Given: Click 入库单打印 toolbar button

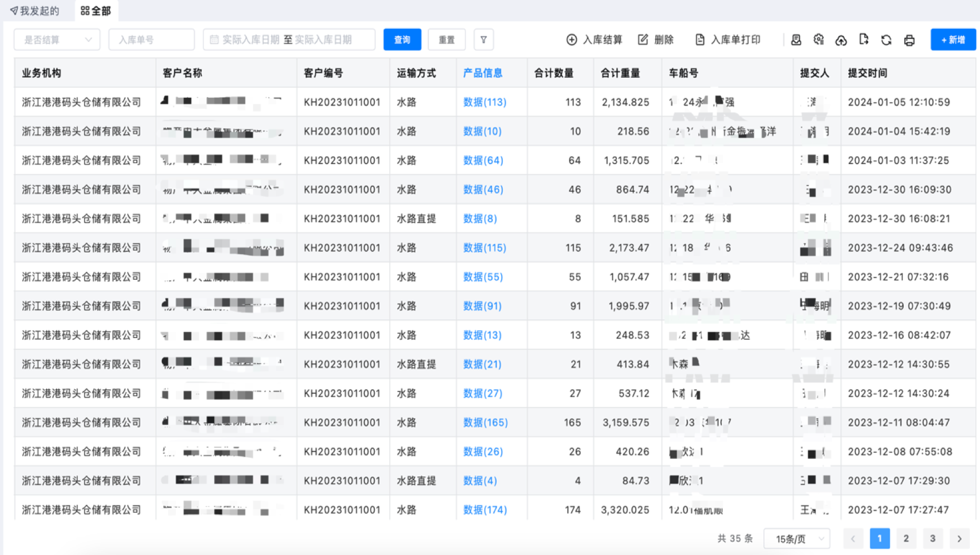Looking at the screenshot, I should coord(727,39).
